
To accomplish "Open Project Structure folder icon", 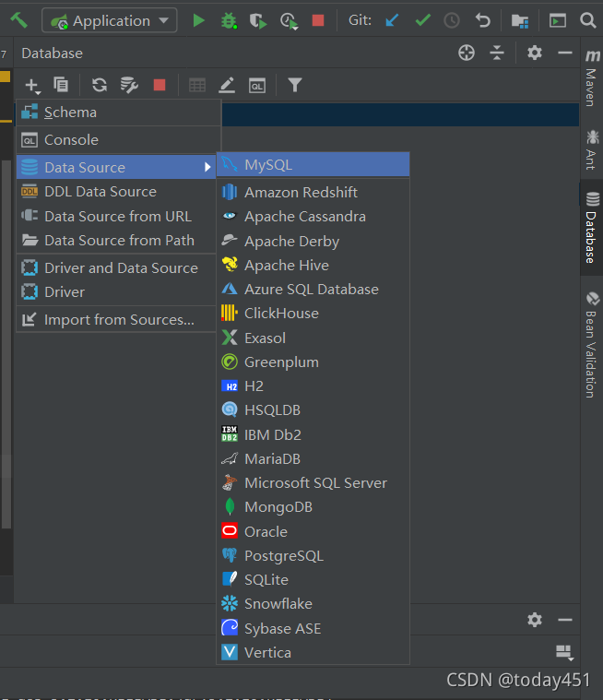I will point(520,20).
